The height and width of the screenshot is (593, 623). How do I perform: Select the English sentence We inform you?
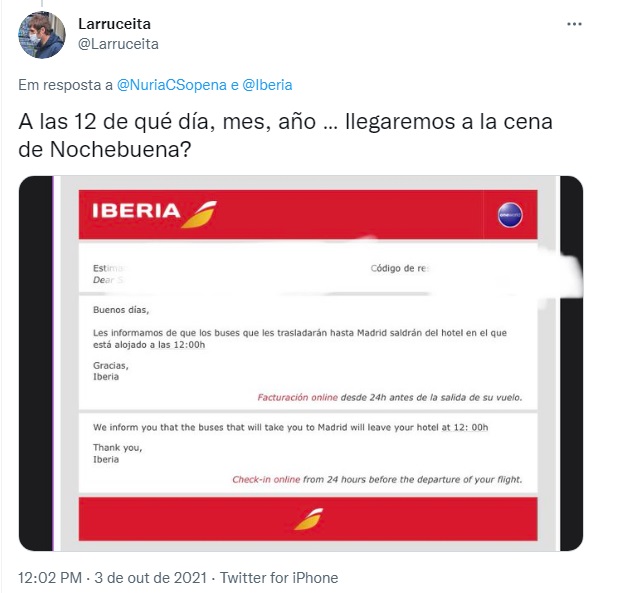290,427
